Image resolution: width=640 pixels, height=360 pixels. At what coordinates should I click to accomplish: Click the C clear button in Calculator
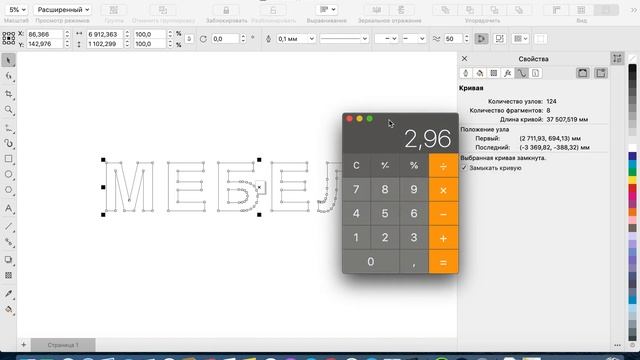tap(356, 165)
